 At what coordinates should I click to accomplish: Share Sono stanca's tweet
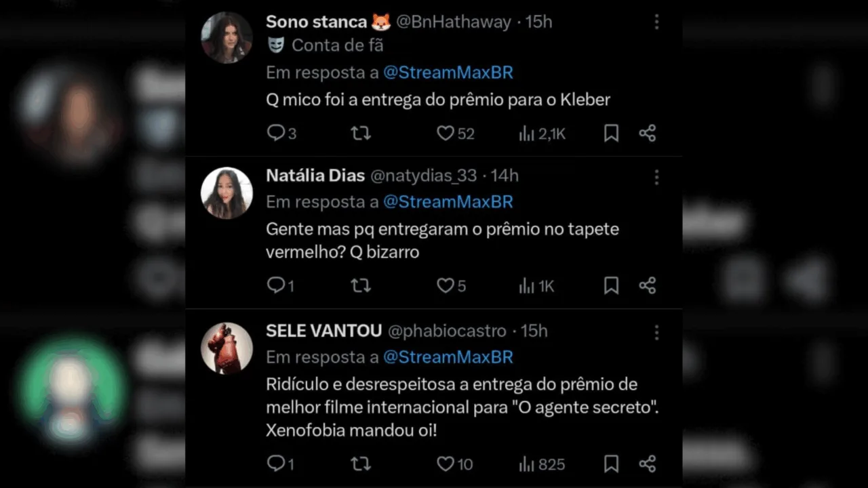pyautogui.click(x=648, y=134)
